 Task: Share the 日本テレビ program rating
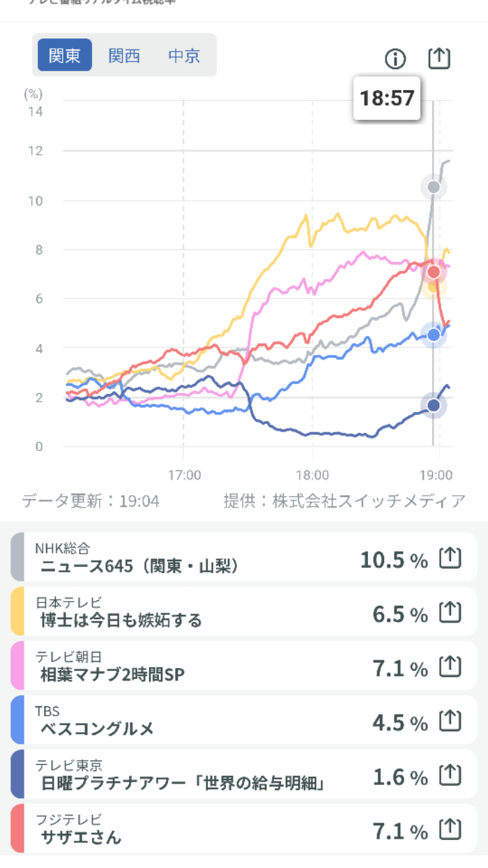(x=450, y=613)
